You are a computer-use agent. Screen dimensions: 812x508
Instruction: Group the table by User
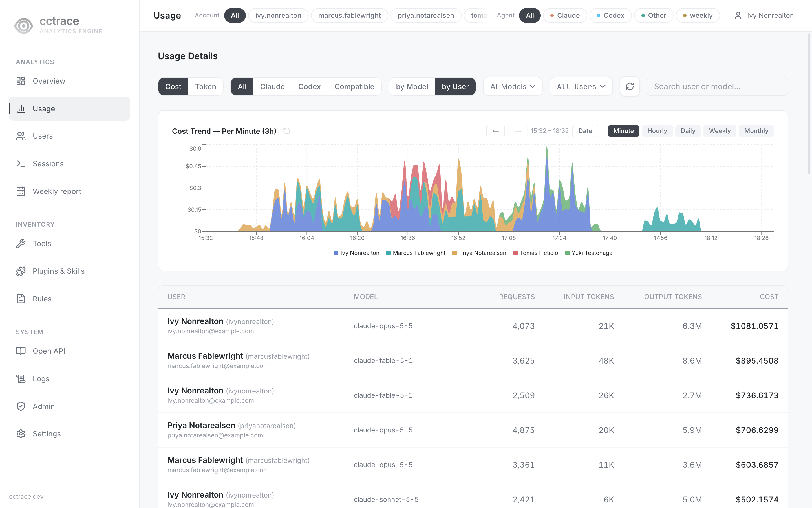tap(455, 87)
